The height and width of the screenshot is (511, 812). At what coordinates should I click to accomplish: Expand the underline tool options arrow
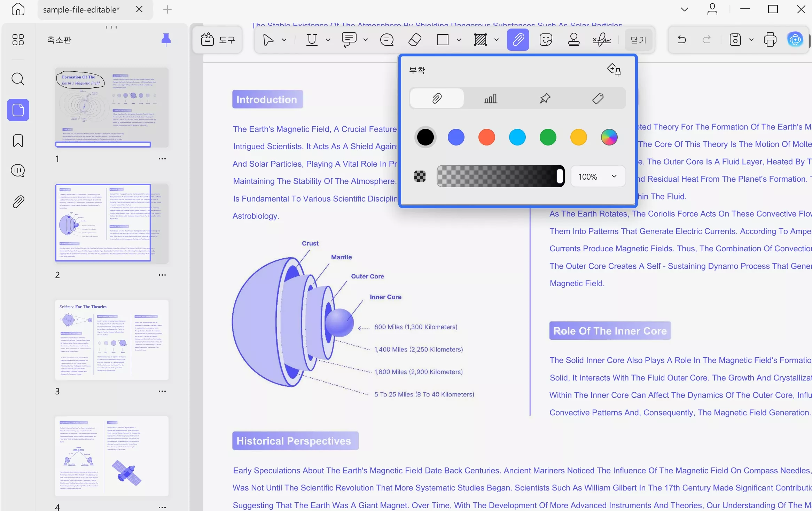(328, 40)
